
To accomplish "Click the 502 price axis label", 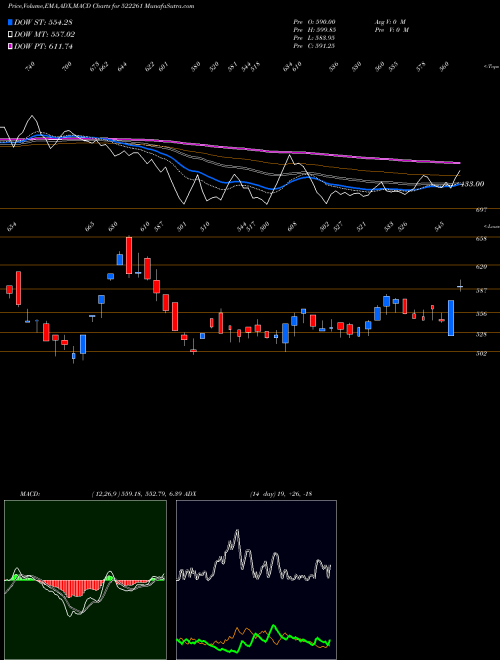I will [x=481, y=354].
